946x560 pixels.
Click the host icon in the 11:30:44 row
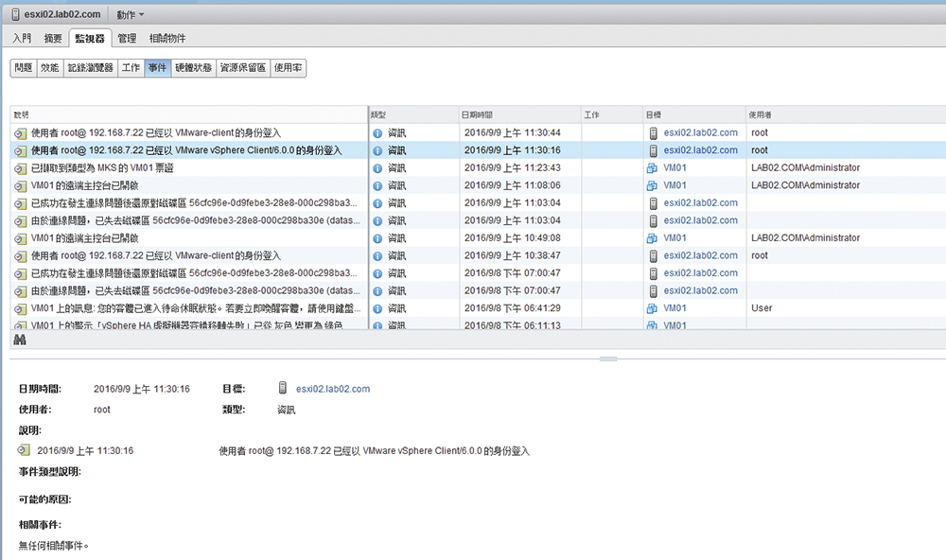tap(653, 132)
